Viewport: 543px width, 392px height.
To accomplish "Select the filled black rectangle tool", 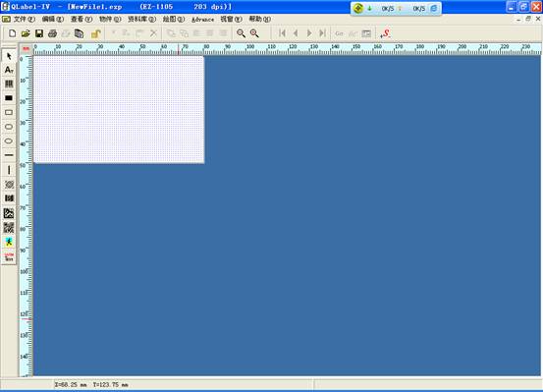I will [x=9, y=98].
